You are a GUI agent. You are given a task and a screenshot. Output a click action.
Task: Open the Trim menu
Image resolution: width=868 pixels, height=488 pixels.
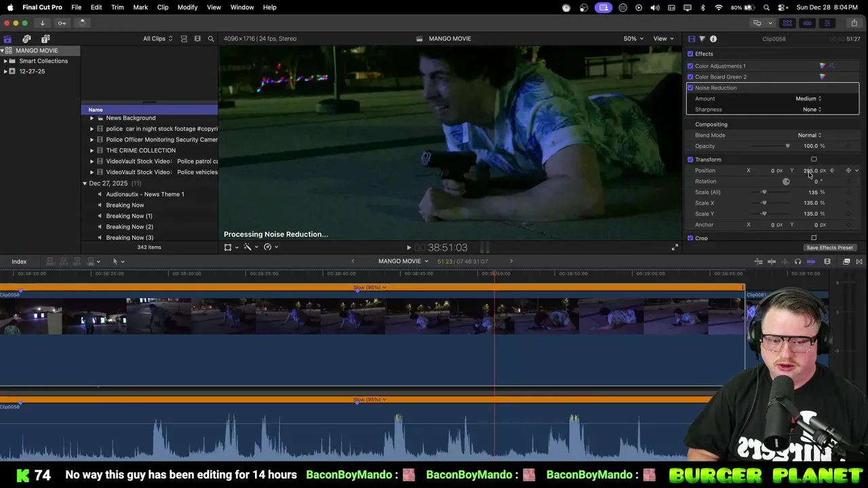click(117, 7)
